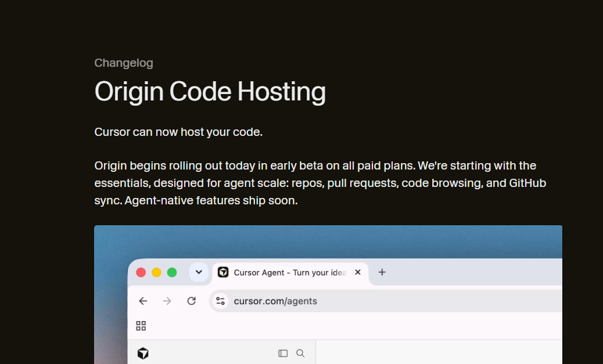
Task: Open the Changelog link above the title
Action: tap(123, 63)
